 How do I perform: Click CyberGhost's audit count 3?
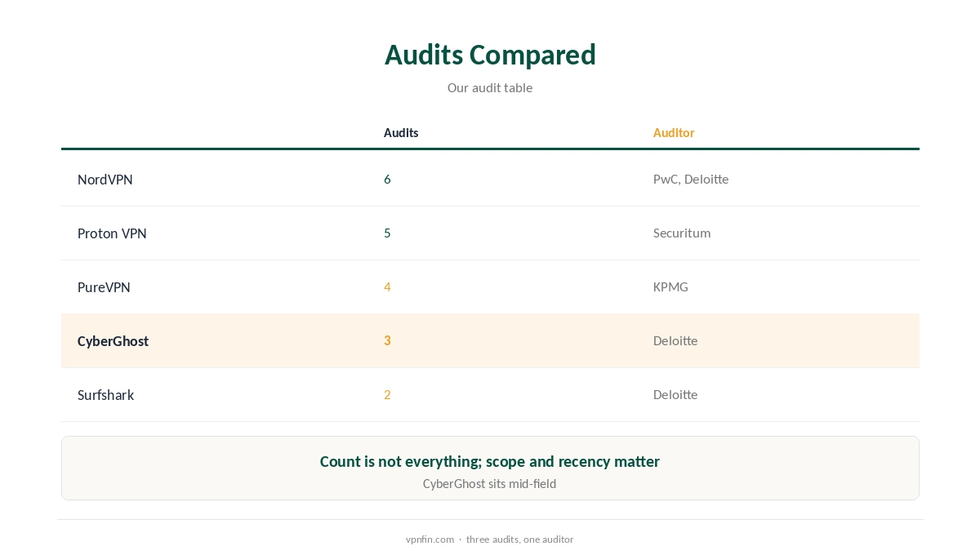click(387, 341)
